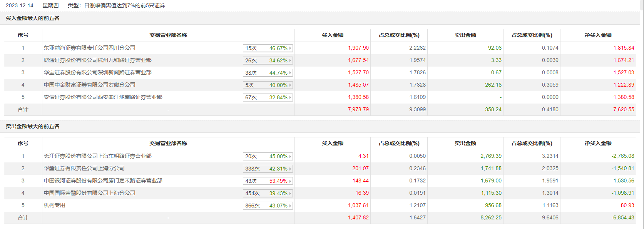The image size is (644, 229).
Task: Open the 338次 42.31% stats box
Action: (268, 169)
